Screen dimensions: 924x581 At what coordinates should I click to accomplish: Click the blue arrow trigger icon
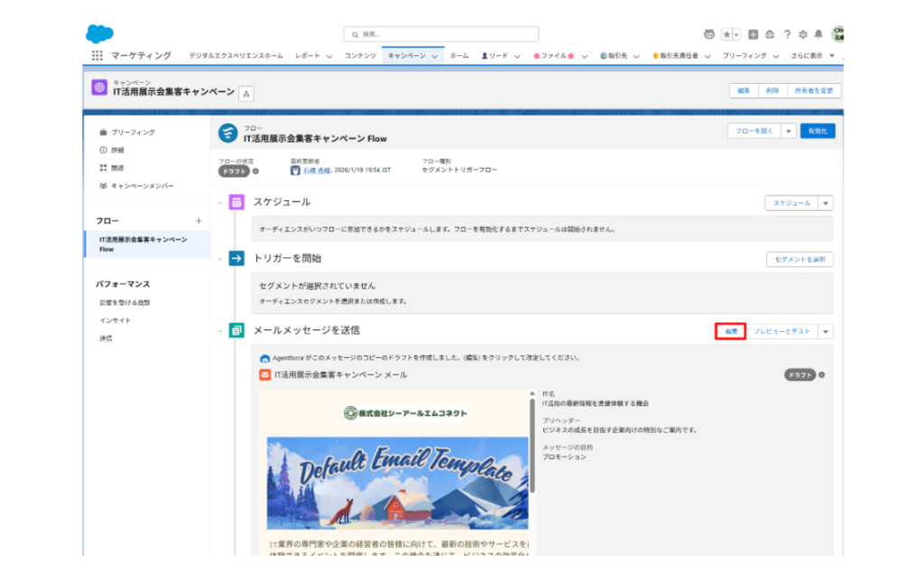tap(236, 258)
